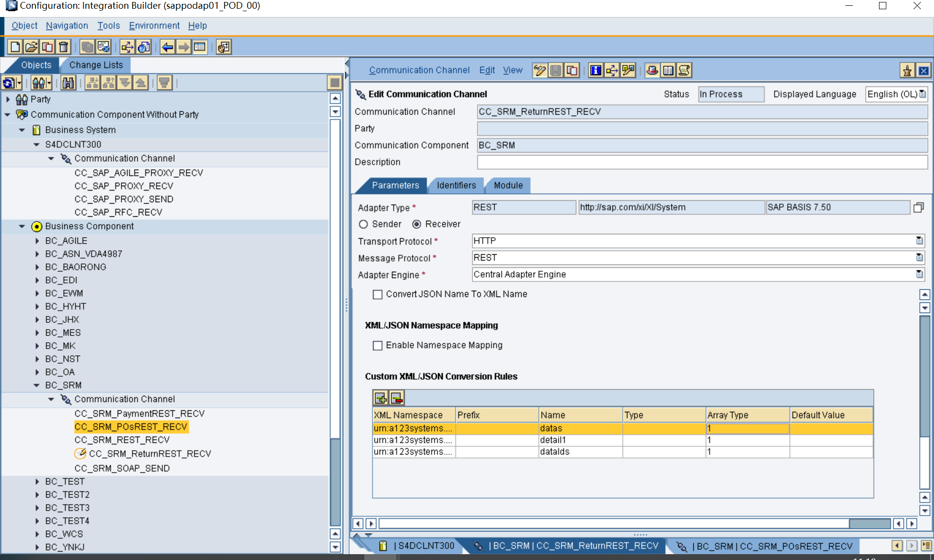The height and width of the screenshot is (560, 934).
Task: Toggle the navigation area display icon
Action: point(199,47)
